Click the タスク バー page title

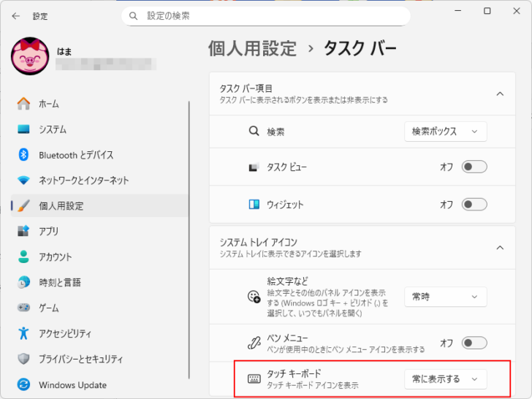click(360, 48)
